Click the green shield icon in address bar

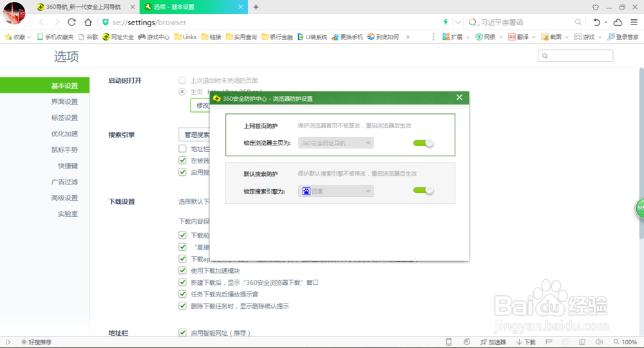106,22
